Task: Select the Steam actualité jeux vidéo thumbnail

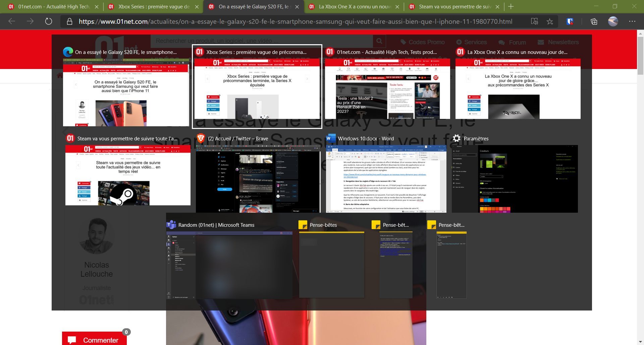Action: (128, 175)
